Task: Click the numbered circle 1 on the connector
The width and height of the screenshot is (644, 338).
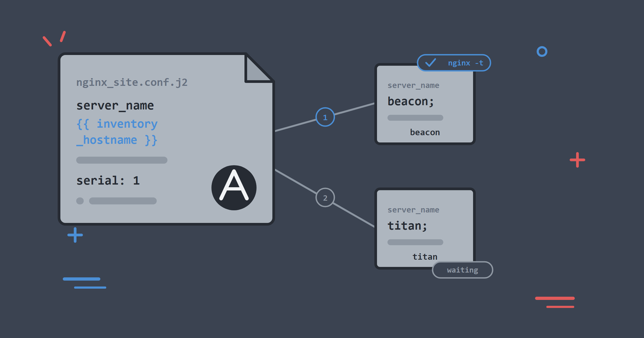Action: [x=325, y=117]
